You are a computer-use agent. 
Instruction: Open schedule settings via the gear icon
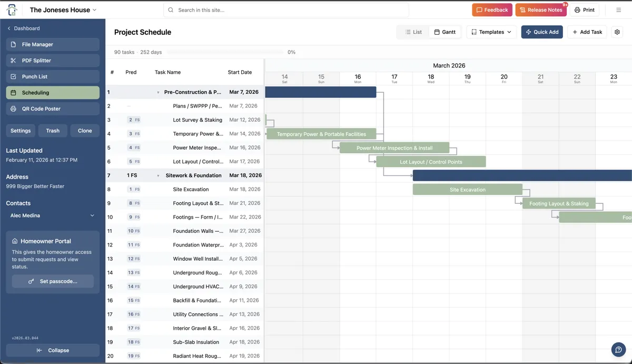(x=617, y=32)
